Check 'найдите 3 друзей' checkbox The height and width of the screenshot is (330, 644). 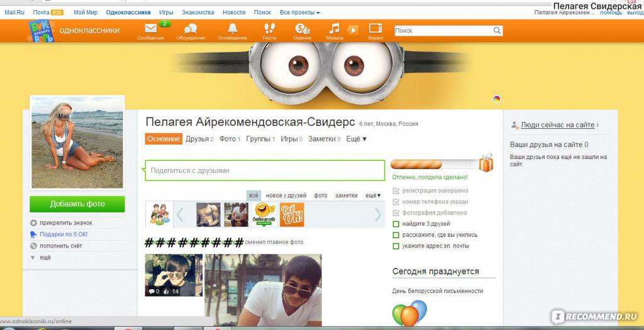click(x=396, y=224)
